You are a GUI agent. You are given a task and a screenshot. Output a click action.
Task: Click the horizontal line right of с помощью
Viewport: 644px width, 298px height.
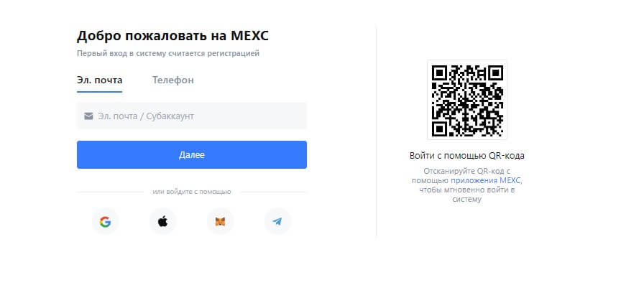coord(274,192)
